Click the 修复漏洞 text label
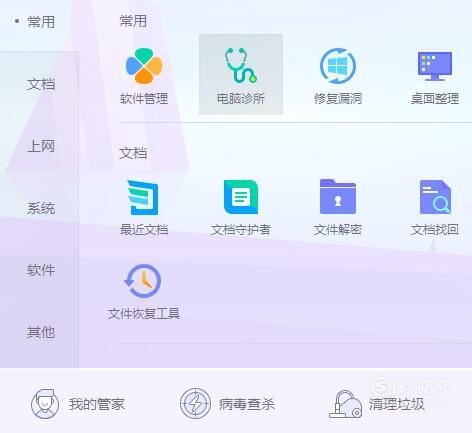Screen dimensions: 472x433 pyautogui.click(x=338, y=98)
